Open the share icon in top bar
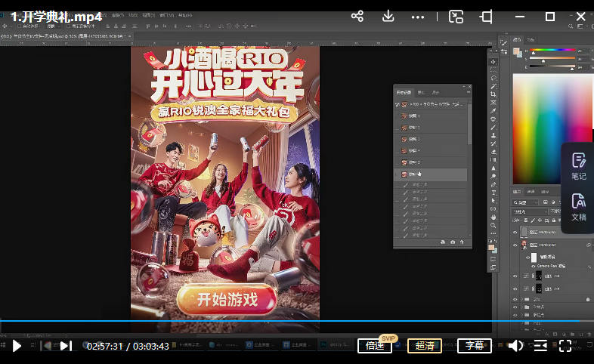Viewport: 594px width, 364px height. (357, 17)
